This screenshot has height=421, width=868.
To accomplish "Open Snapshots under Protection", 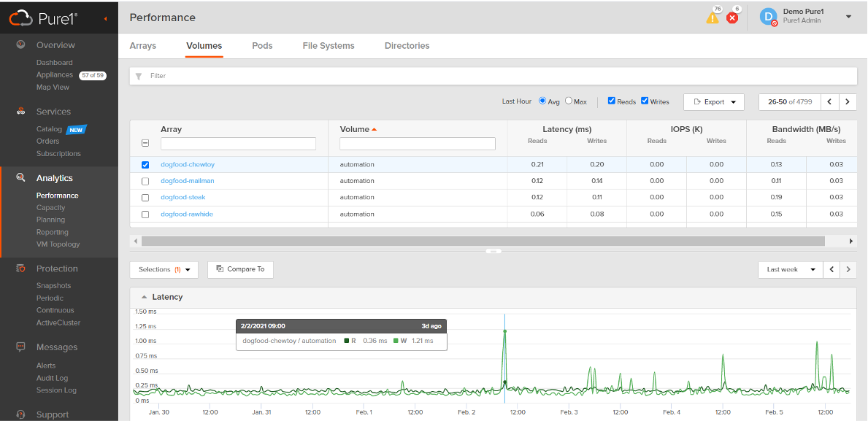I will point(54,285).
